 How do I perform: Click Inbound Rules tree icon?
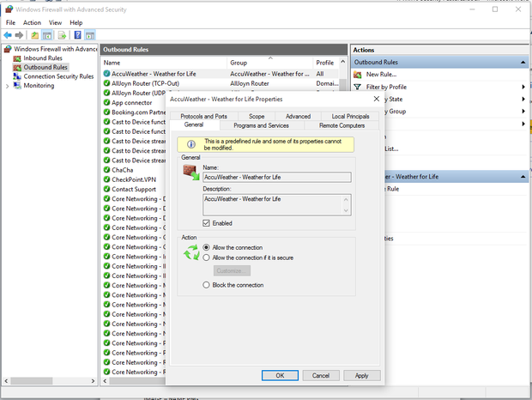coord(17,58)
